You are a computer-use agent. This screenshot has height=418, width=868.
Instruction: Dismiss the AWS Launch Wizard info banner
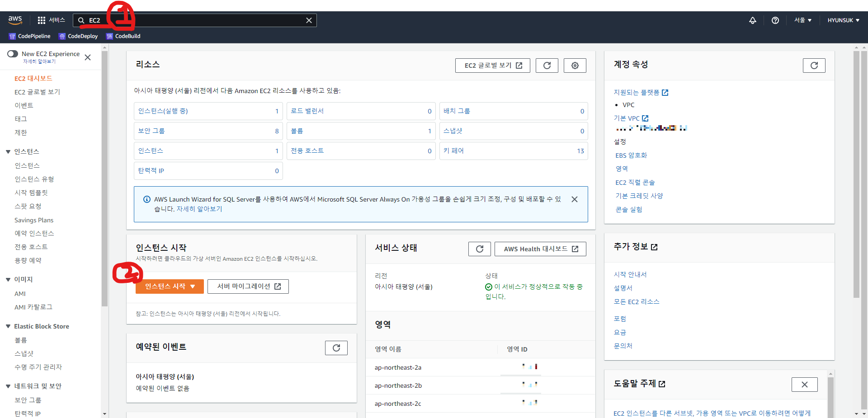(x=575, y=199)
